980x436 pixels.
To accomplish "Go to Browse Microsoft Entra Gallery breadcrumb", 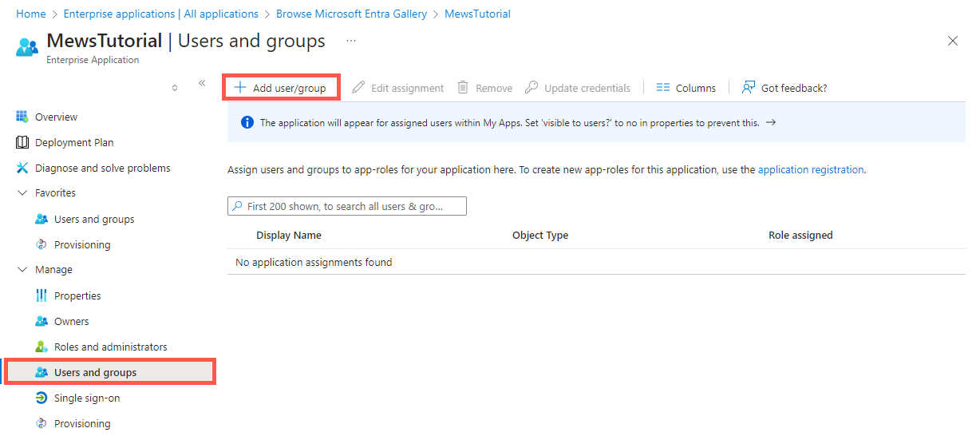I will [x=351, y=14].
